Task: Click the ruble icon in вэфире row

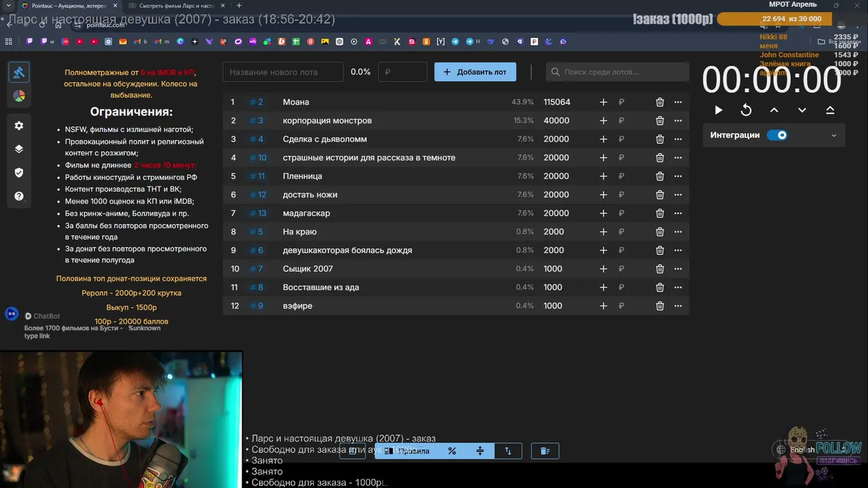Action: pos(621,306)
